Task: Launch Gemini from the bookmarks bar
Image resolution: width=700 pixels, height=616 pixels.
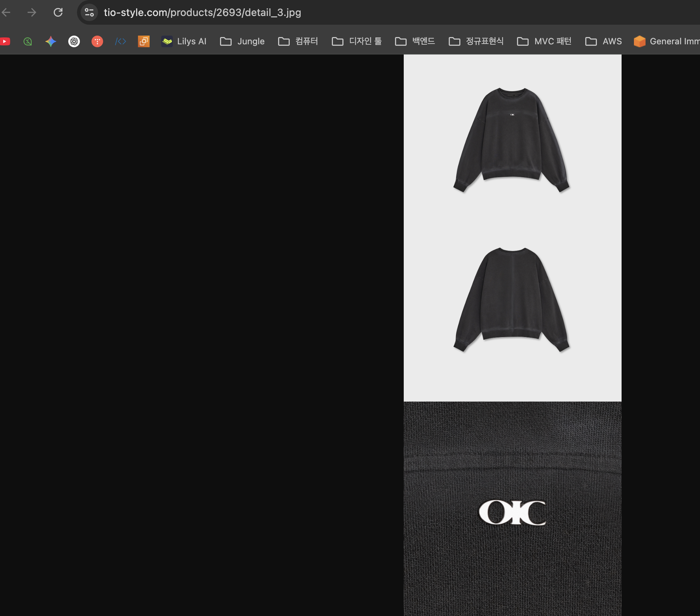Action: pos(51,41)
